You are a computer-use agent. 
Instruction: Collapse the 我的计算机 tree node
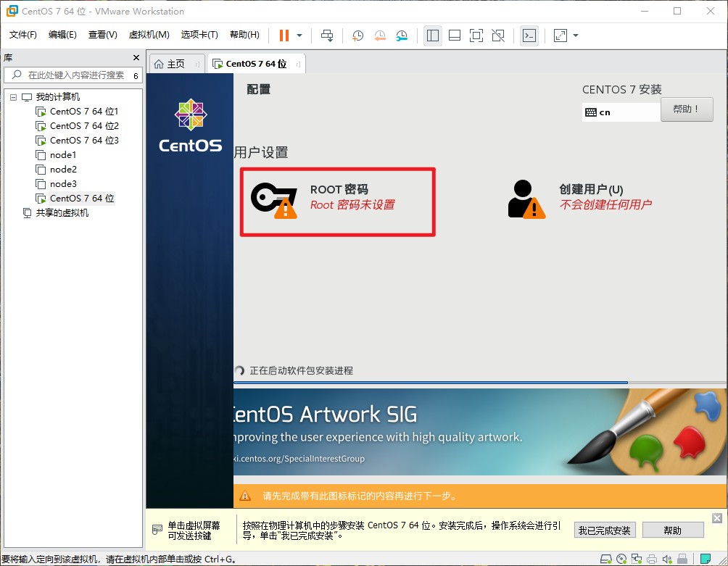[x=14, y=97]
